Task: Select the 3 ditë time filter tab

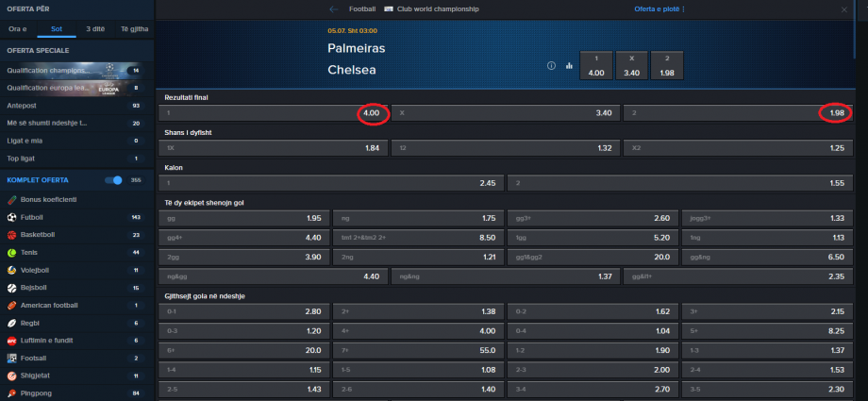Action: coord(95,29)
